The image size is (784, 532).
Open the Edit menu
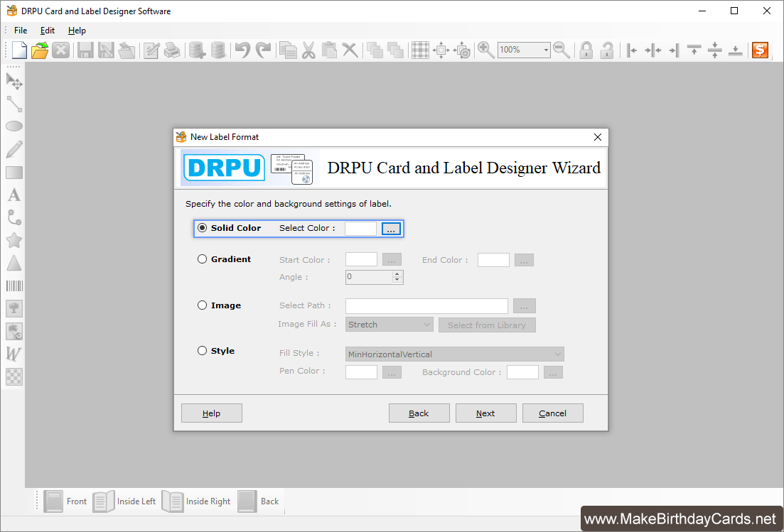pos(48,31)
